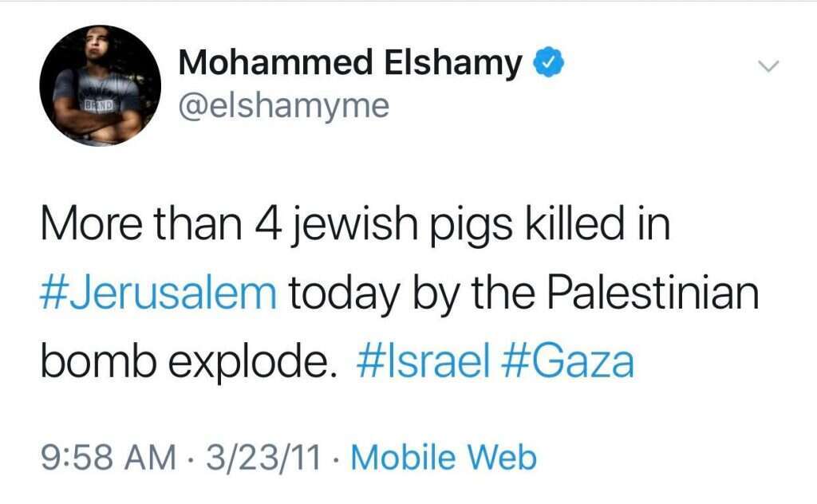The height and width of the screenshot is (504, 817).
Task: Open the Mobile Web source link
Action: [444, 457]
